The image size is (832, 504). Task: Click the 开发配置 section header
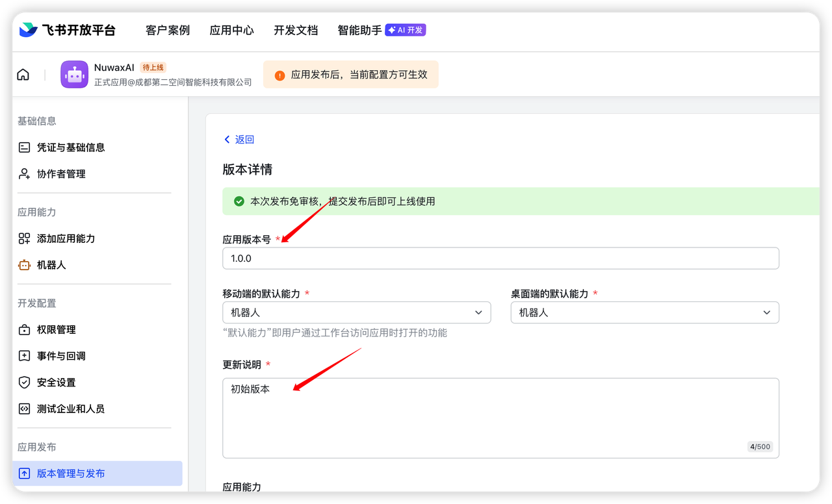coord(37,303)
